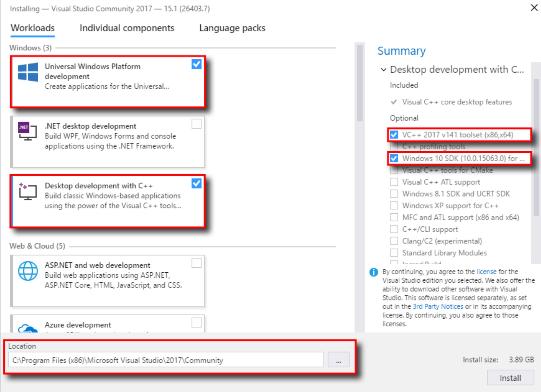
Task: Click the workloads list vertical scrollbar
Action: (x=360, y=83)
